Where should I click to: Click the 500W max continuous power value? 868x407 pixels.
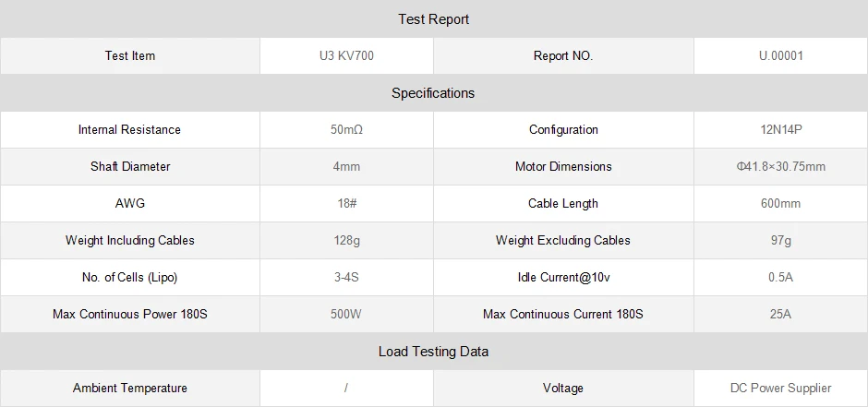point(346,314)
